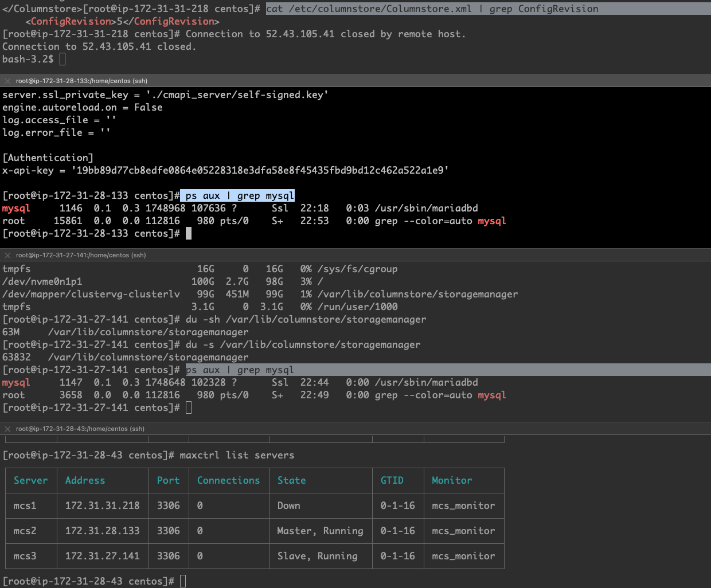
Task: Select the root@ip-172-31-28-133 pane title
Action: point(81,81)
